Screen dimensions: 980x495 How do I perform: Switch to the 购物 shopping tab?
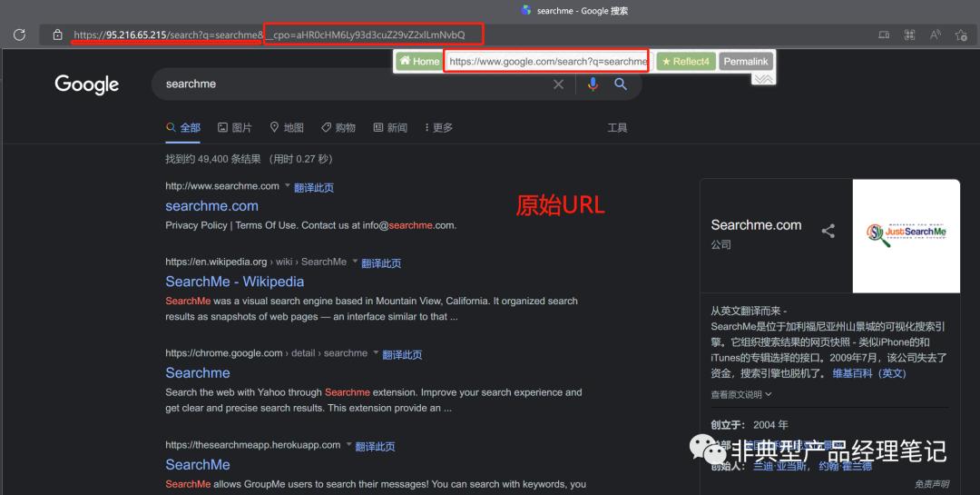click(x=338, y=128)
